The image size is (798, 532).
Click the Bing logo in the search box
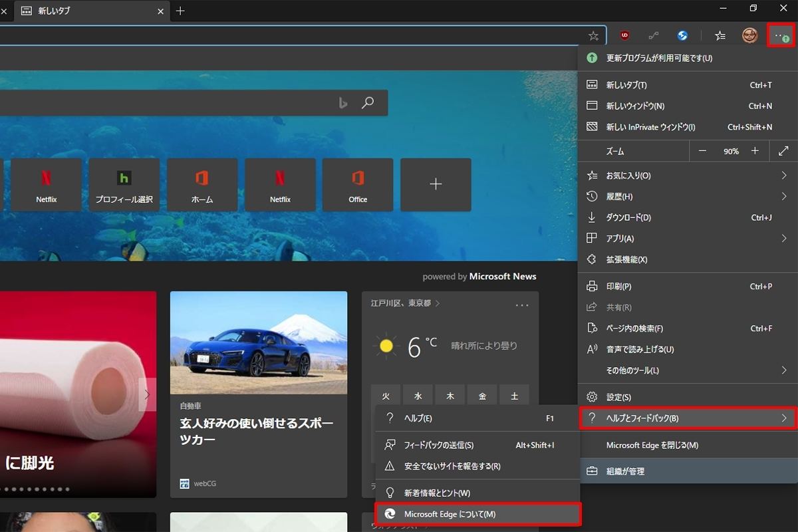[x=343, y=103]
